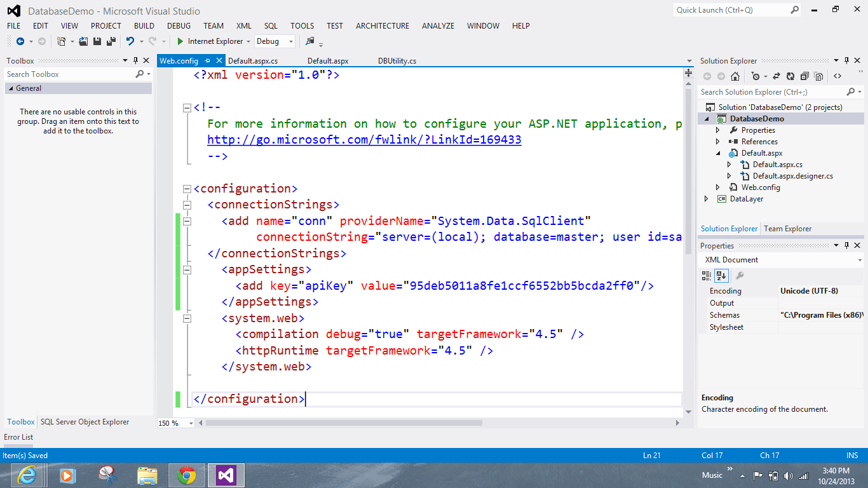Image resolution: width=868 pixels, height=488 pixels.
Task: Expand the DataLayer project
Action: tap(705, 198)
